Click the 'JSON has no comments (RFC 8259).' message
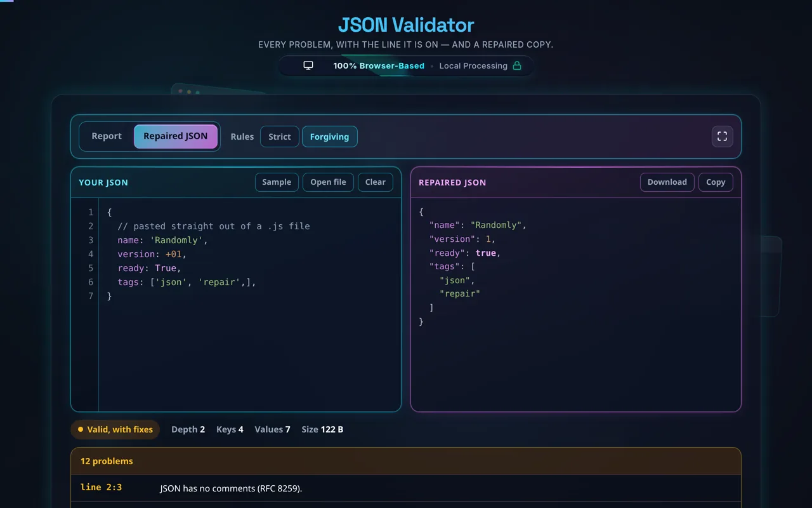 (231, 488)
